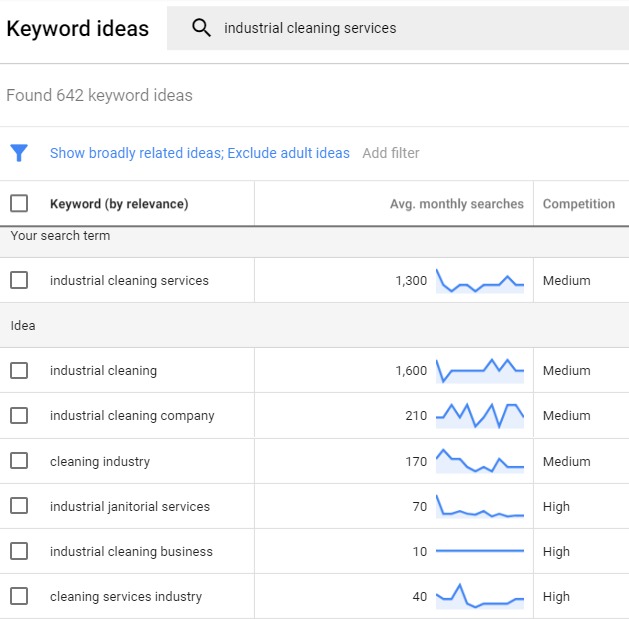This screenshot has width=629, height=619.
Task: Click the industrial janitorial services trend sparkline
Action: click(480, 507)
